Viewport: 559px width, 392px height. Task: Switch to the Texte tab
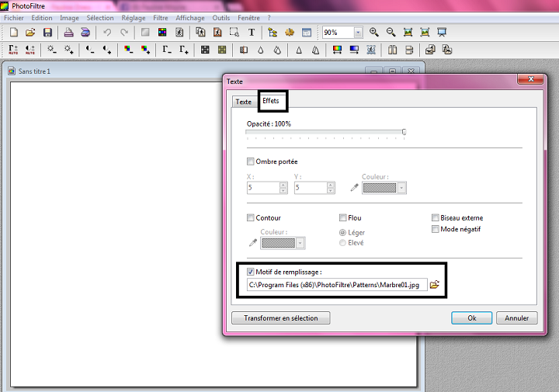(x=243, y=102)
